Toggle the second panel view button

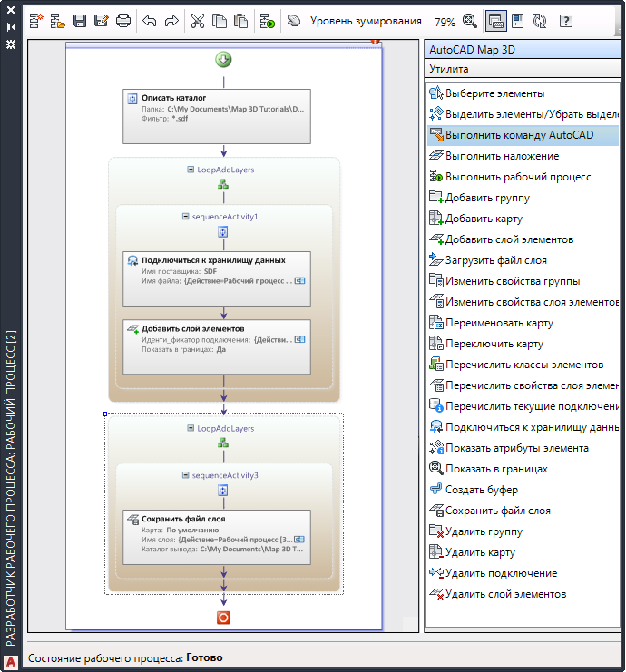[x=518, y=21]
